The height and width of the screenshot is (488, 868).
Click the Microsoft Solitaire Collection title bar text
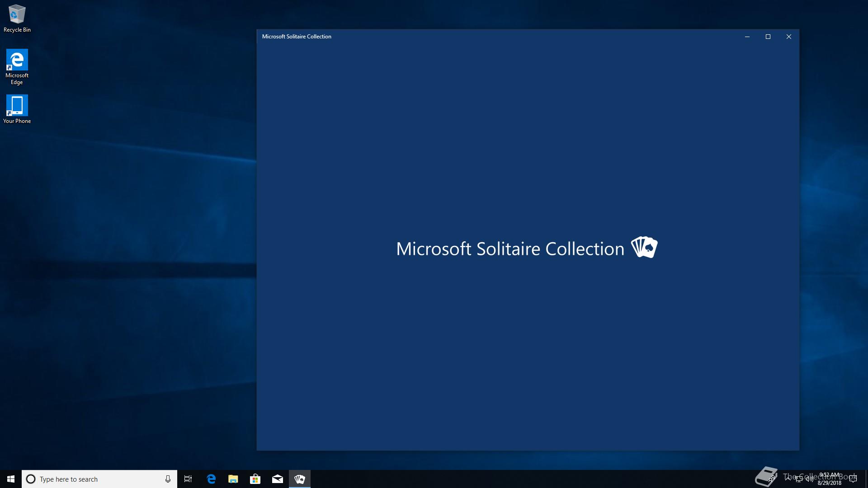click(x=297, y=37)
